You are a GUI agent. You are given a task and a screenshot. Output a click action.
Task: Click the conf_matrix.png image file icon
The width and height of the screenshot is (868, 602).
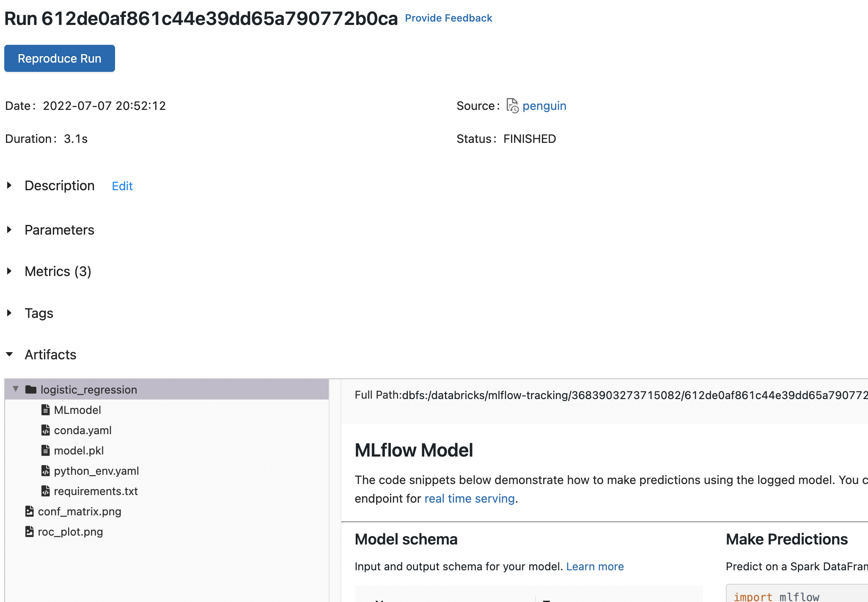[29, 511]
